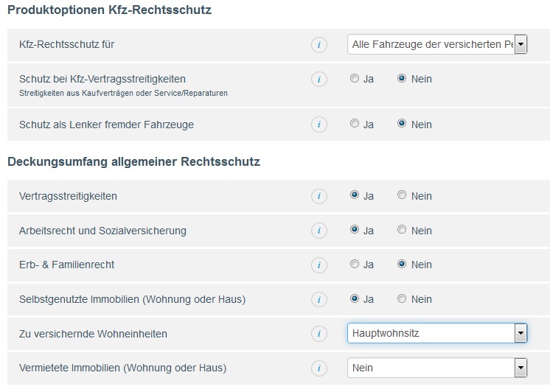Open the Kfz-Rechtsschutz für dropdown
The height and width of the screenshot is (392, 550).
(437, 44)
